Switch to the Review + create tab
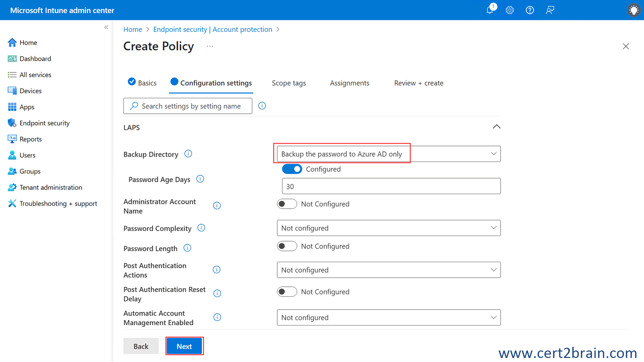644x362 pixels. click(419, 83)
